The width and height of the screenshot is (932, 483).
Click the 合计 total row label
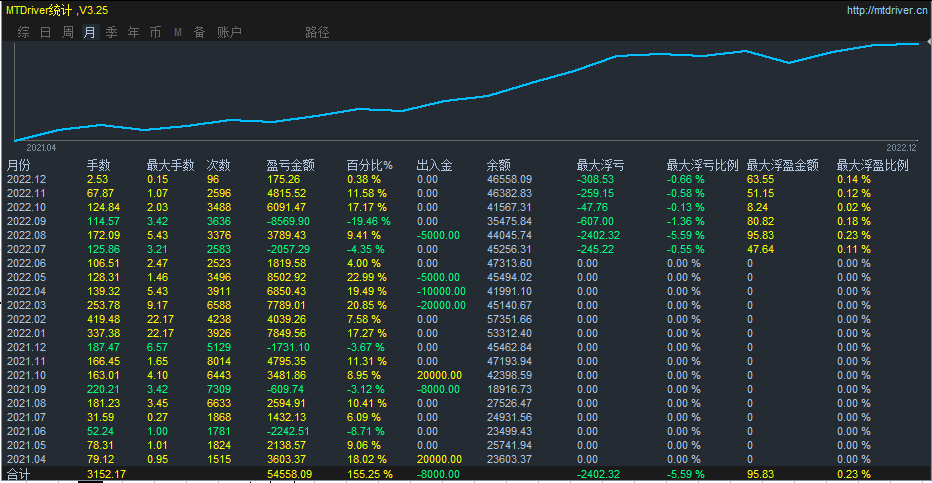pyautogui.click(x=18, y=474)
